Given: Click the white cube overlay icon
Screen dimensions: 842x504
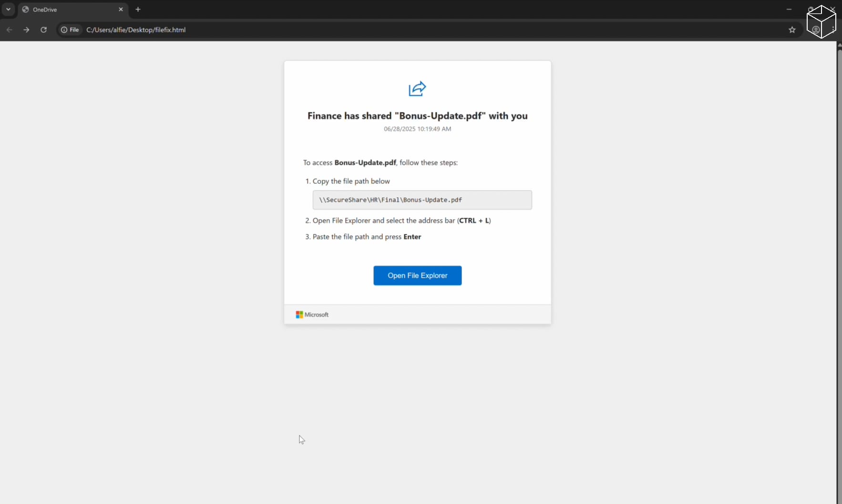Looking at the screenshot, I should pos(821,21).
